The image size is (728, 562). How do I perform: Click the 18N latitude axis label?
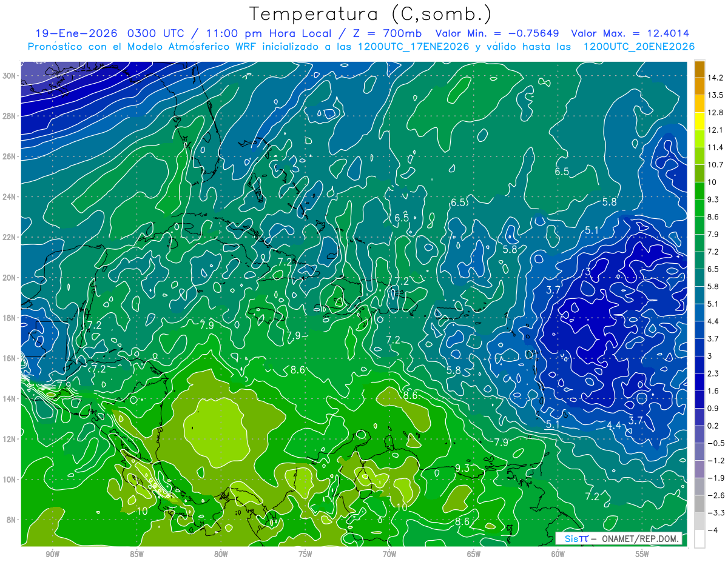pos(10,318)
